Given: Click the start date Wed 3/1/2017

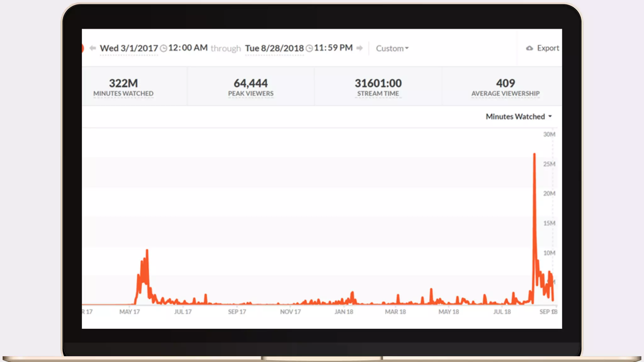Looking at the screenshot, I should coord(129,48).
